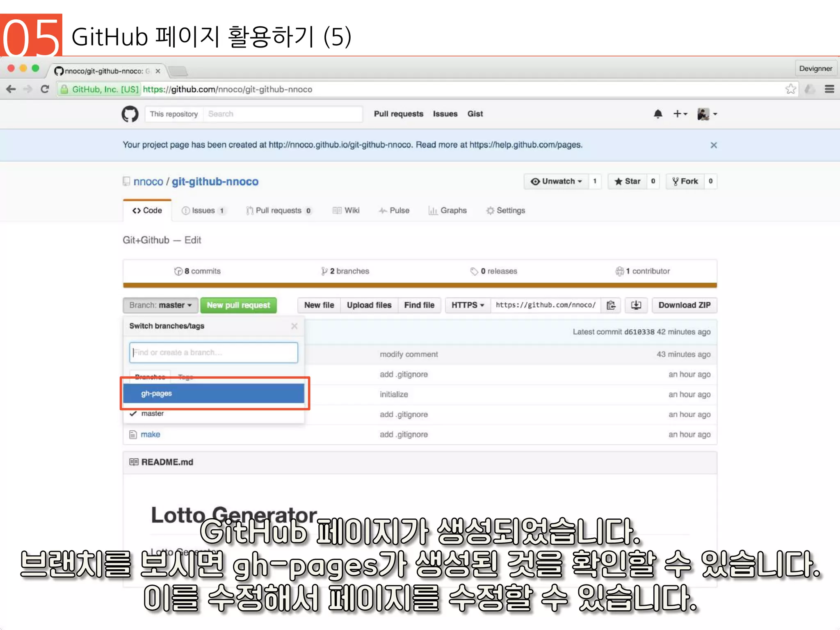This screenshot has height=630, width=840.
Task: View 2 branches
Action: tap(345, 271)
